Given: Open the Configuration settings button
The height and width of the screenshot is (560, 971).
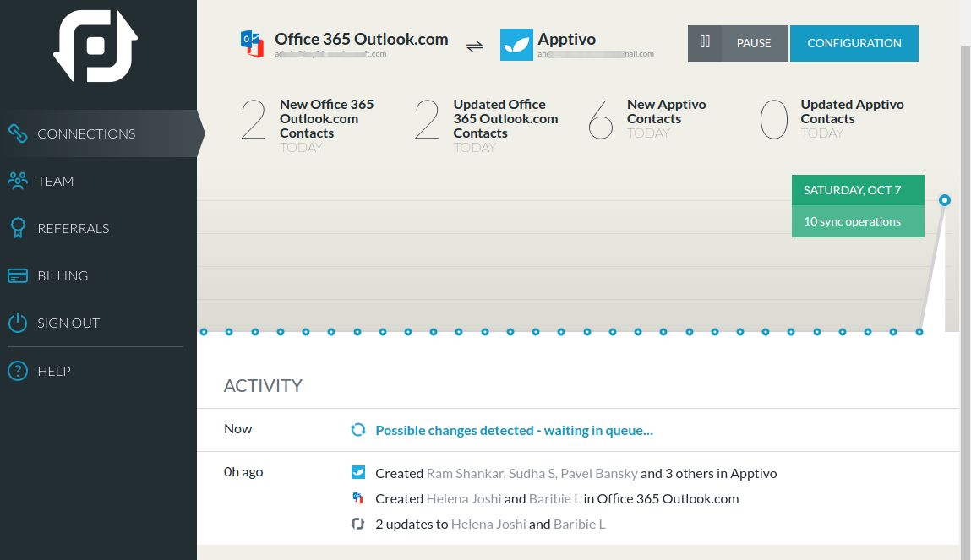Looking at the screenshot, I should click(x=854, y=43).
